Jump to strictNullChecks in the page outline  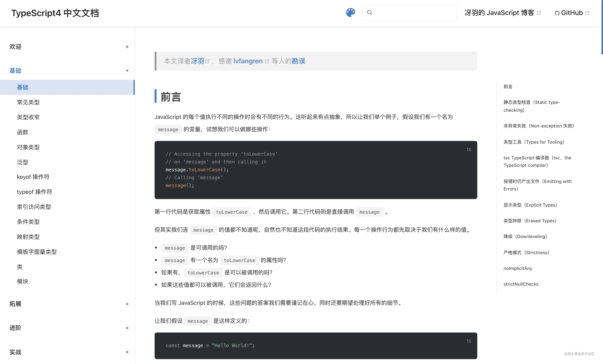click(521, 284)
